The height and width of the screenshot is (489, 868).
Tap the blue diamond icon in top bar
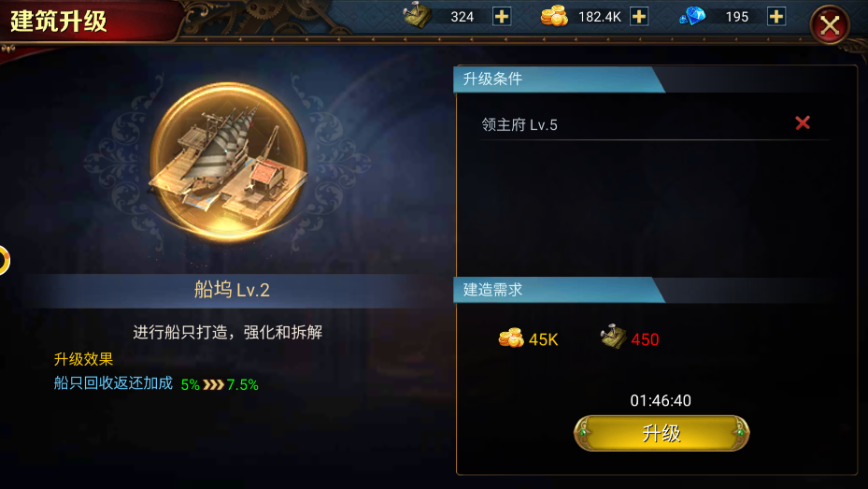(692, 16)
